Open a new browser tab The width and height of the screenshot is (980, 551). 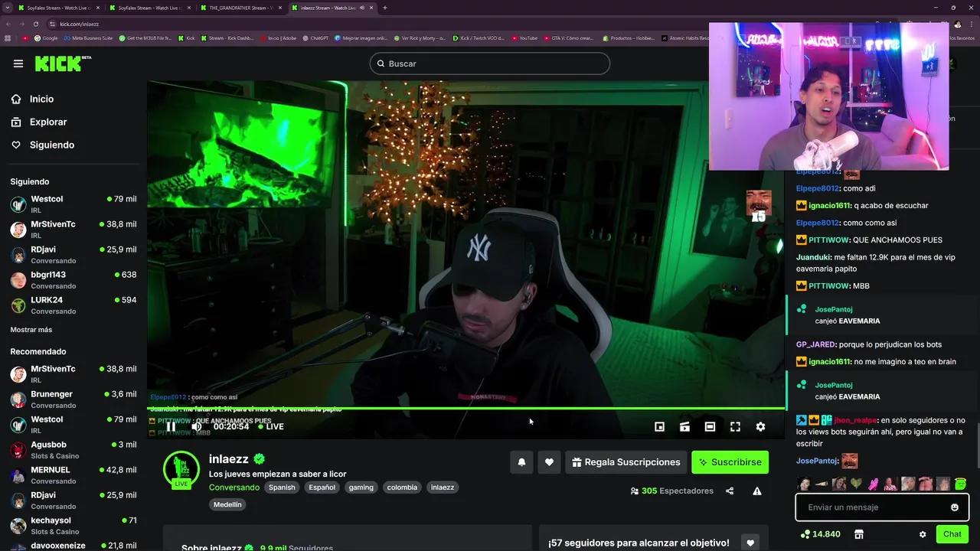tap(384, 8)
